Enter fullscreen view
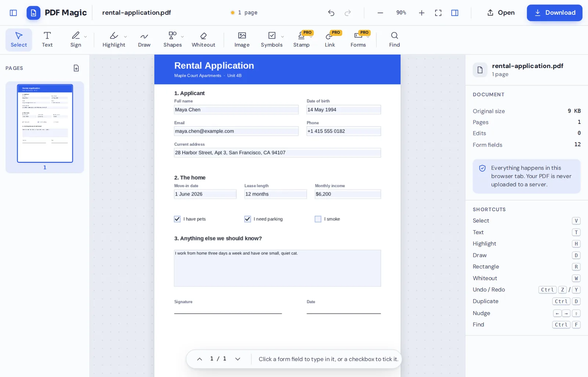This screenshot has height=377, width=588. click(438, 13)
